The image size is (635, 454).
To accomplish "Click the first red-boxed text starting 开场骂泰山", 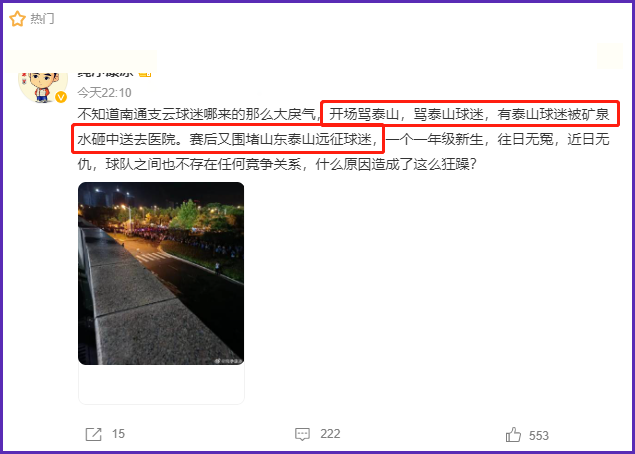I will pyautogui.click(x=470, y=114).
